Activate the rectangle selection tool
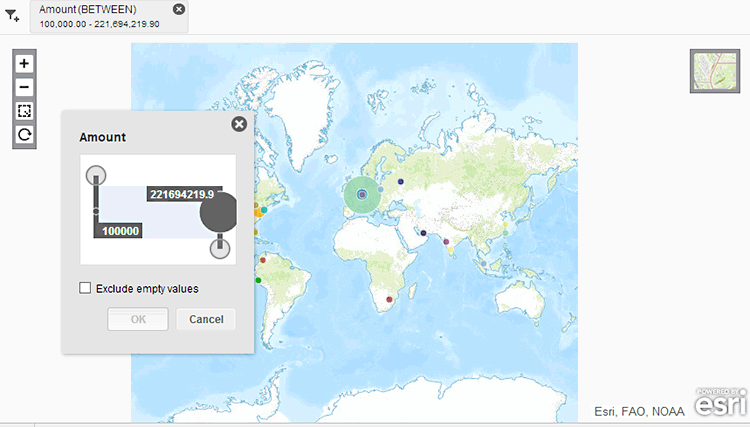Viewport: 750px width, 427px height. (25, 111)
